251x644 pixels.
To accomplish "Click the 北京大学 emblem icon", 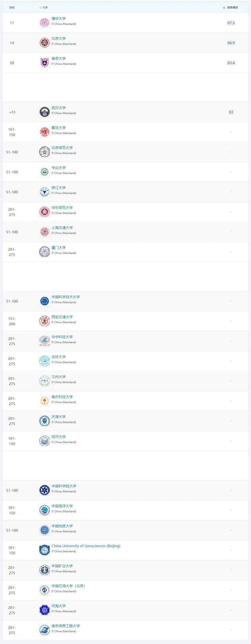I will click(x=45, y=42).
